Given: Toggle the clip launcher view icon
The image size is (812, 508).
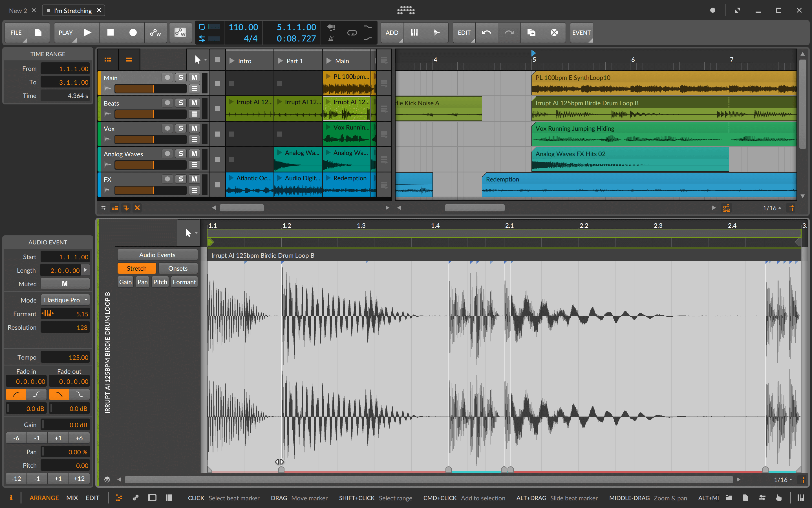Looking at the screenshot, I should click(x=108, y=60).
